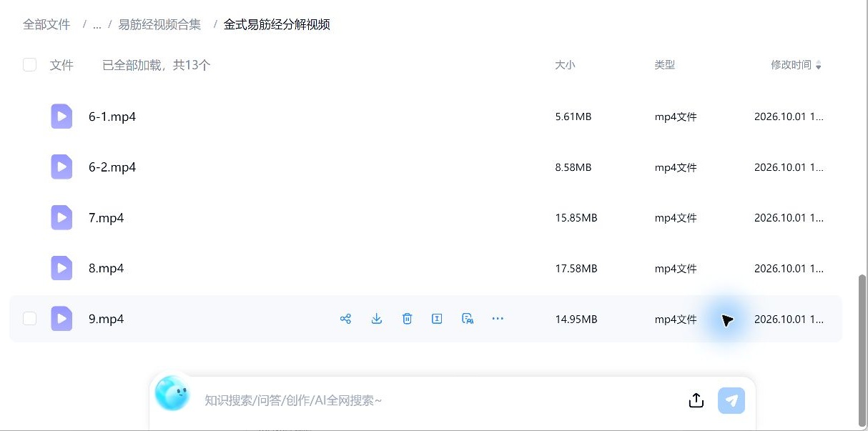Go to 全部文件 in breadcrumb

coord(46,24)
